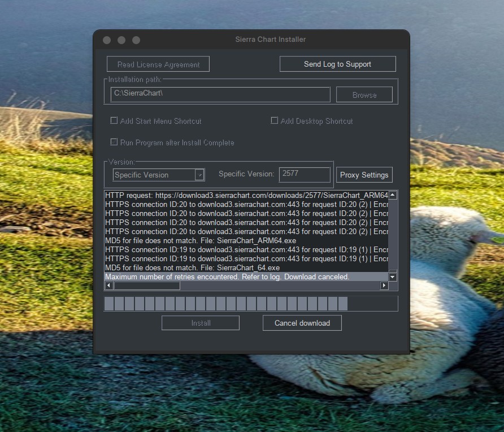This screenshot has height=432, width=504.
Task: Click the log scroll down arrow
Action: pos(393,277)
